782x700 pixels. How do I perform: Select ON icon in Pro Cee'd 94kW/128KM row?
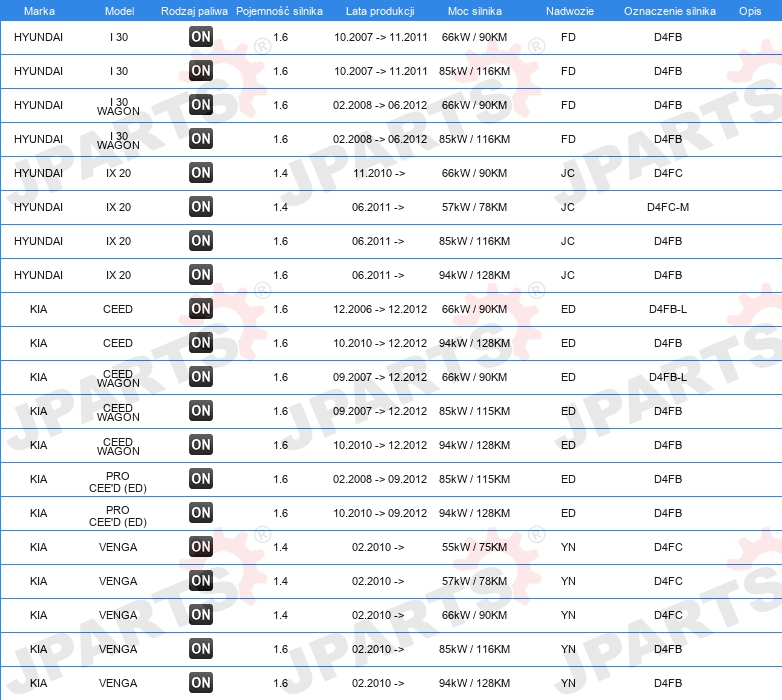tap(201, 513)
